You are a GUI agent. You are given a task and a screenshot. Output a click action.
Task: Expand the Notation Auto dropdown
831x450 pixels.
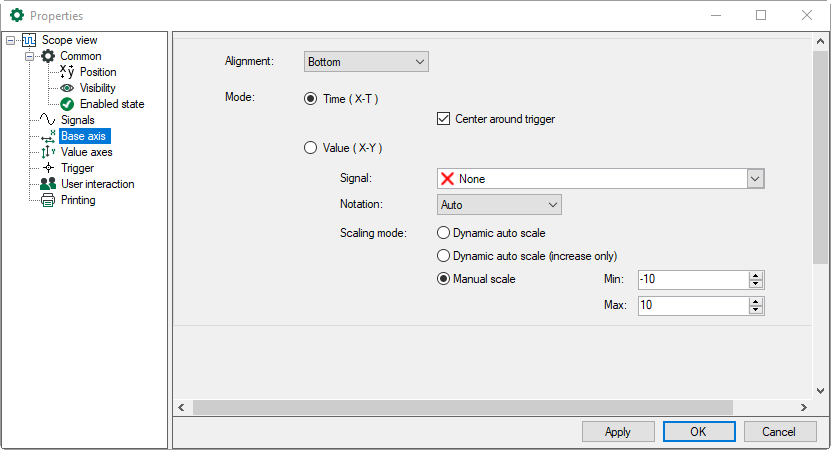pyautogui.click(x=500, y=205)
